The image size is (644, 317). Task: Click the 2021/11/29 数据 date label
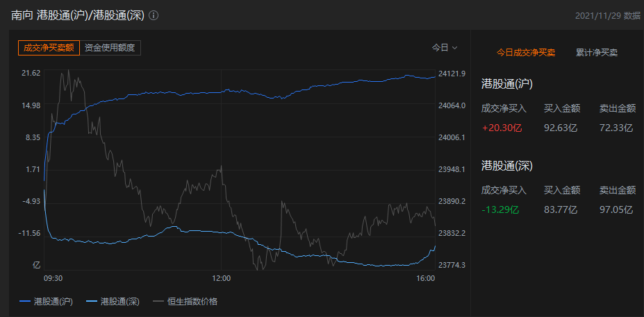click(x=607, y=16)
